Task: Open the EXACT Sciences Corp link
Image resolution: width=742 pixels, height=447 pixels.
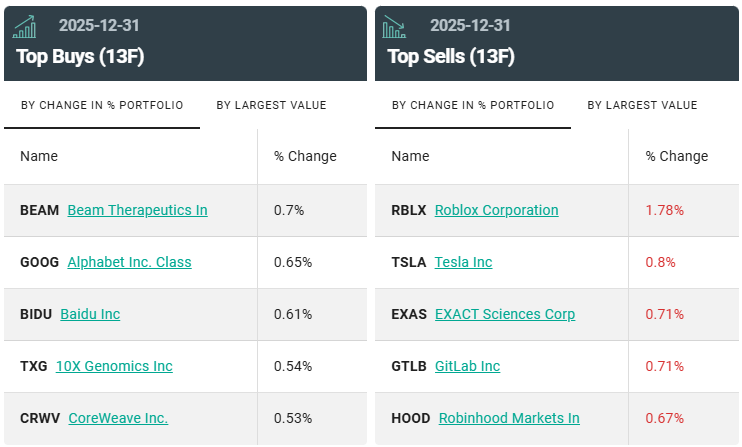Action: [505, 314]
